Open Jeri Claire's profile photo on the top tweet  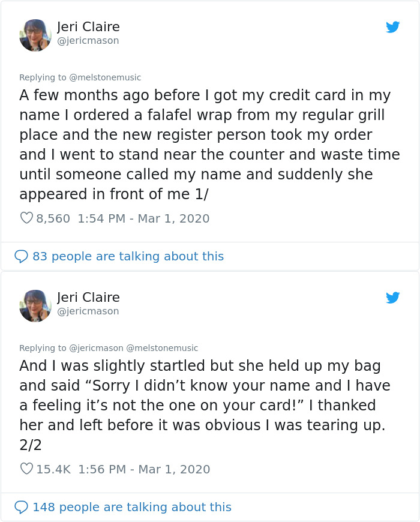[x=35, y=35]
